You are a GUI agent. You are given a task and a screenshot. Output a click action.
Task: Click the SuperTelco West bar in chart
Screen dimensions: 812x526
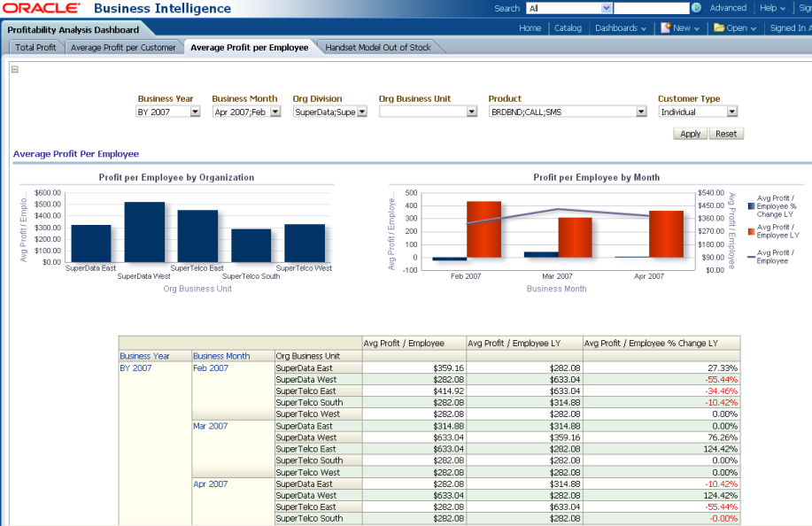pyautogui.click(x=305, y=243)
